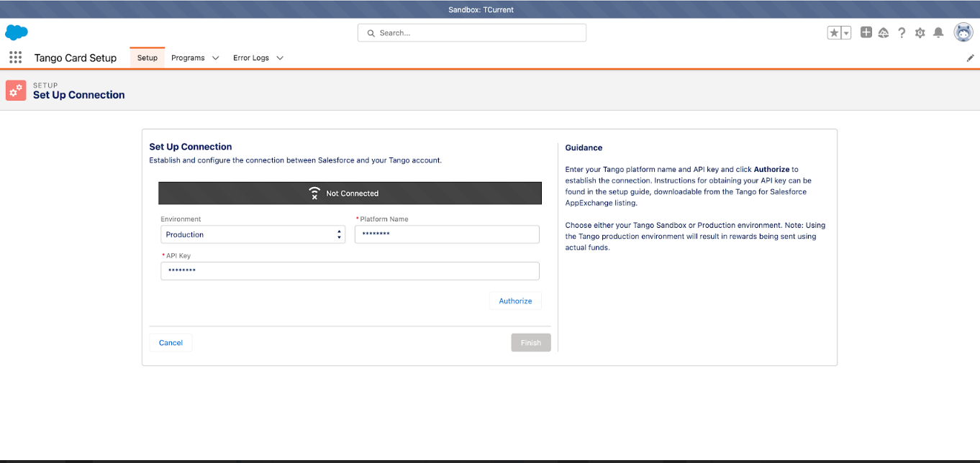Switch to the Setup tab
Viewport: 980px width, 463px height.
click(147, 58)
